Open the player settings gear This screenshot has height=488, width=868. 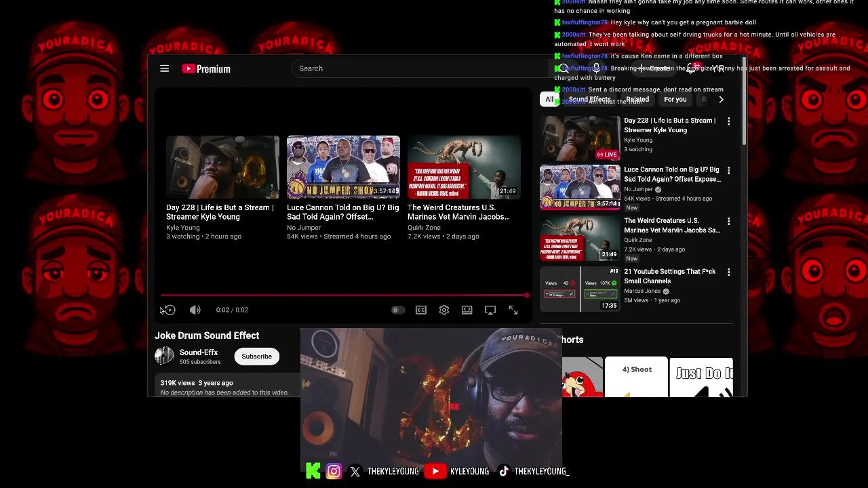coord(444,310)
